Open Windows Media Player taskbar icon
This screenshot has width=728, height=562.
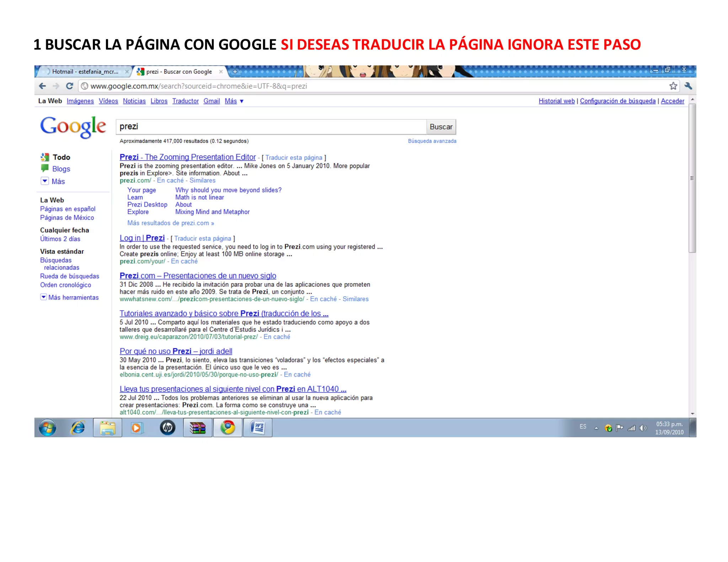(137, 427)
